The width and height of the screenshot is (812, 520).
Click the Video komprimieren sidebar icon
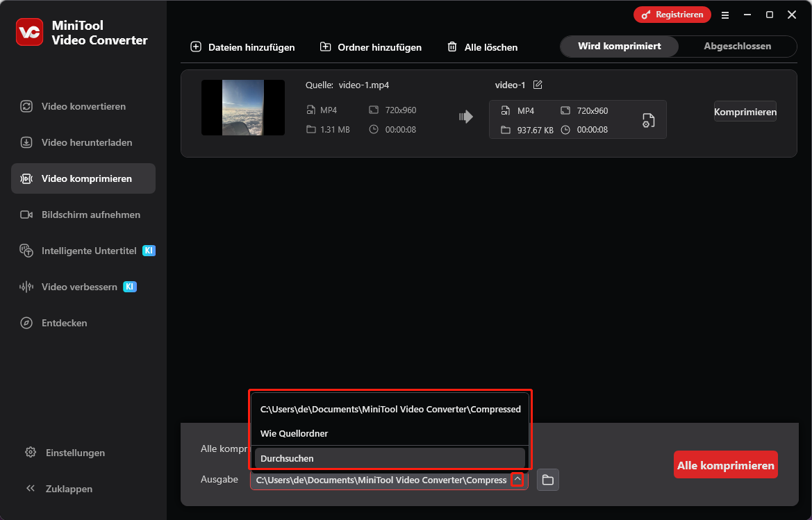click(26, 178)
